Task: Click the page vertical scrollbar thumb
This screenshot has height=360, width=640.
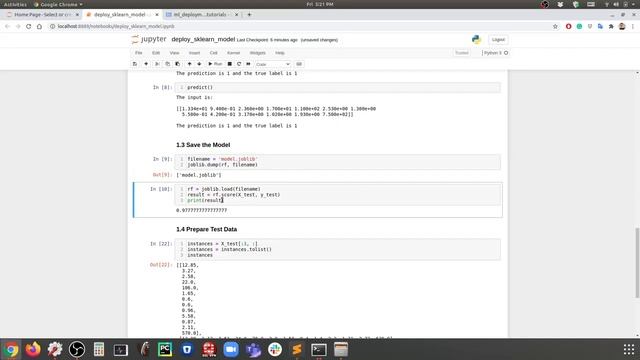Action: pyautogui.click(x=637, y=263)
